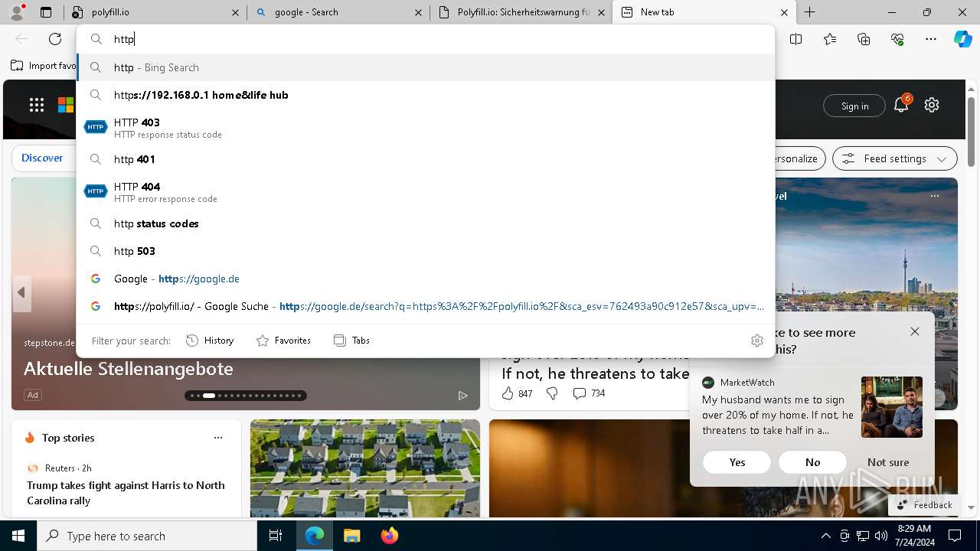980x551 pixels.
Task: Filter search suggestions by Tabs
Action: click(x=351, y=341)
